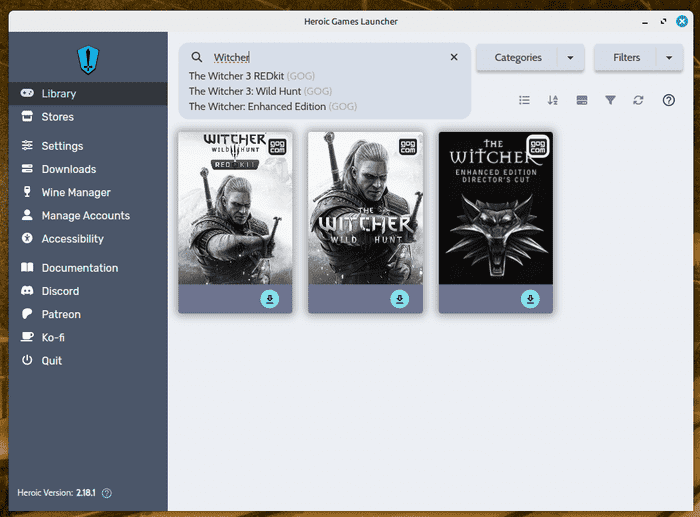Click the Wine Manager glass icon
700x517 pixels.
click(27, 192)
